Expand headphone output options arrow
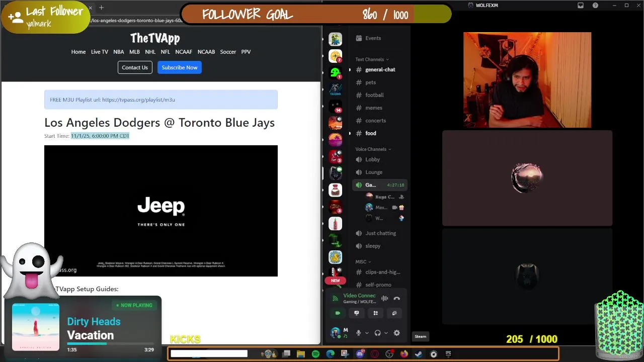644x362 pixels. click(x=386, y=333)
